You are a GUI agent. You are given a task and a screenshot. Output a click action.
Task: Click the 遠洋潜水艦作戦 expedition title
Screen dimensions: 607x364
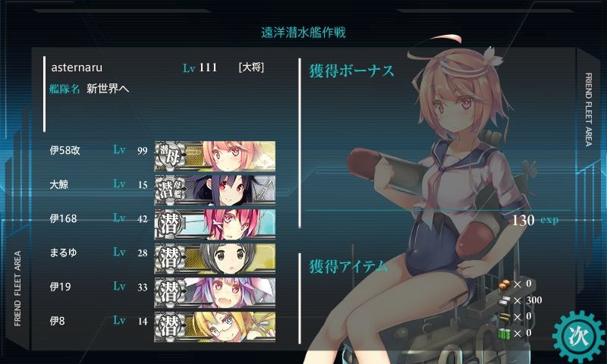pos(303,33)
